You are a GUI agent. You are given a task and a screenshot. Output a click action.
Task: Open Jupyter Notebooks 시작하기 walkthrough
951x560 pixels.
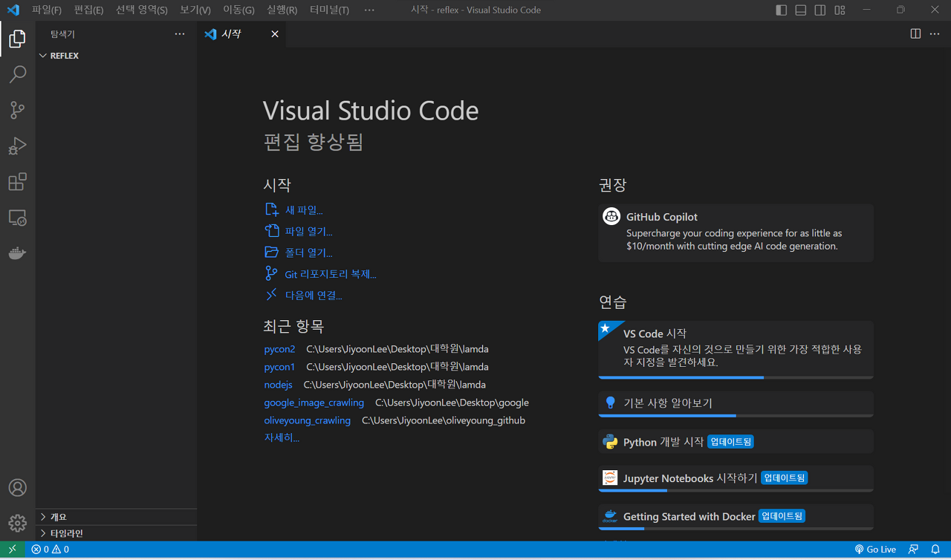coord(736,479)
